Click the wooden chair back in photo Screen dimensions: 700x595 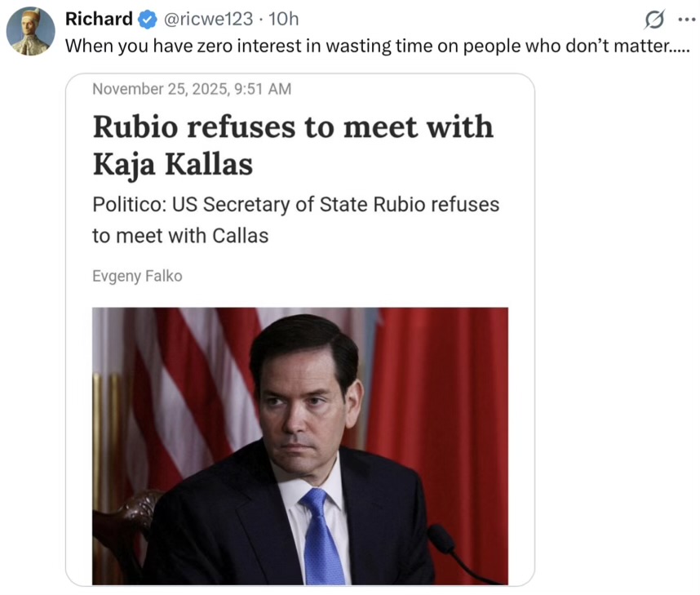[x=122, y=522]
